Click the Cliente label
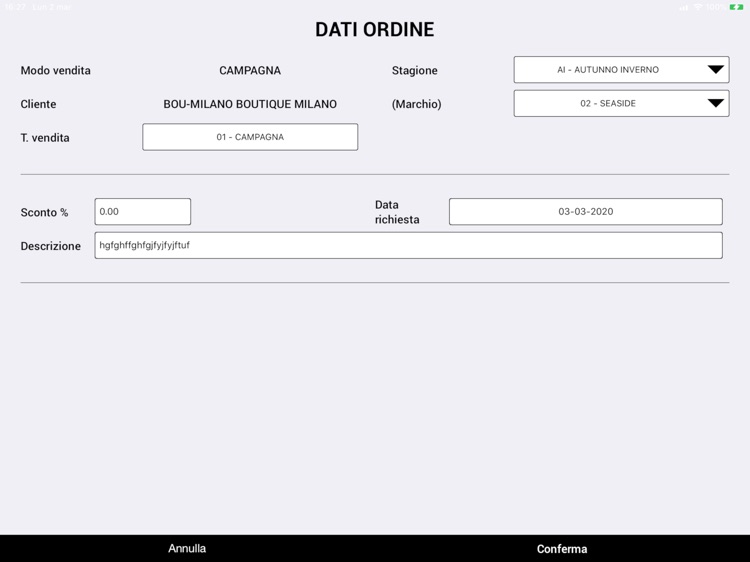 pos(38,104)
